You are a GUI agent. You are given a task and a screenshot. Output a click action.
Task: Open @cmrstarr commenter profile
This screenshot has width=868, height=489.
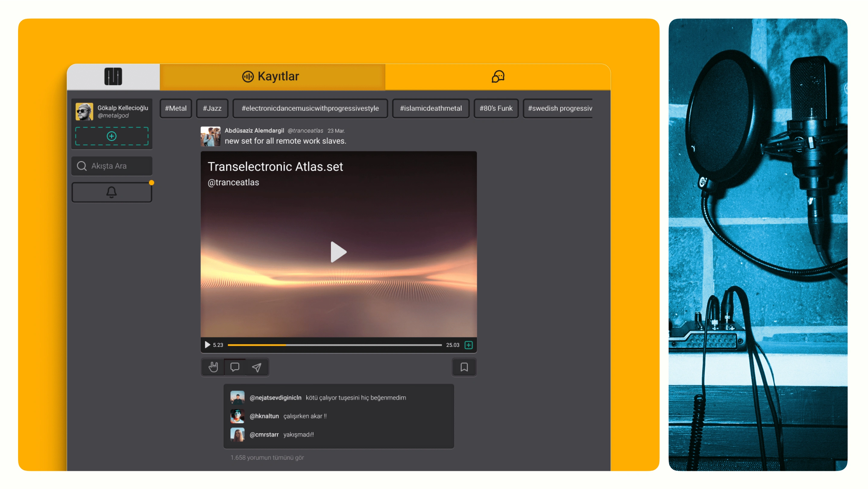[x=264, y=434]
